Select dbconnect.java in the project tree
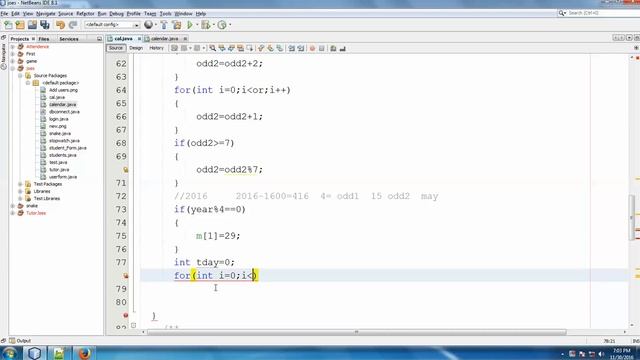This screenshot has height=360, width=640. (64, 112)
